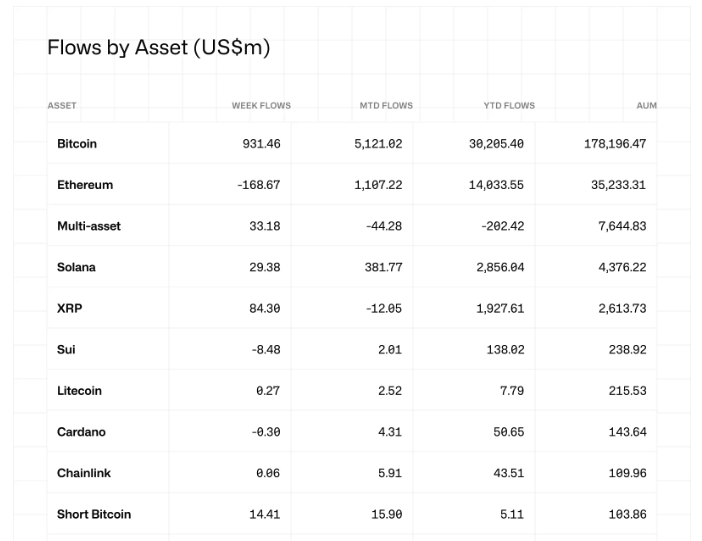Click XRP AUM value 2,613.73
This screenshot has width=702, height=541.
click(622, 309)
